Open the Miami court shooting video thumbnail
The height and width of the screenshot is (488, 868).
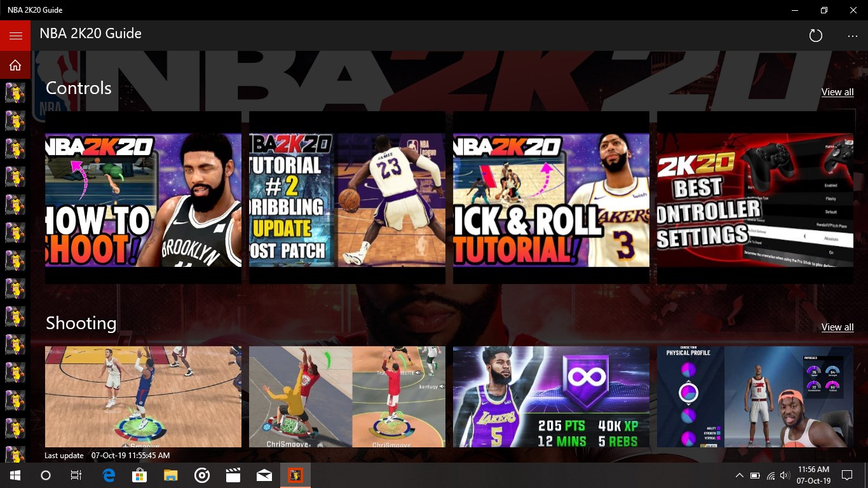(x=143, y=397)
